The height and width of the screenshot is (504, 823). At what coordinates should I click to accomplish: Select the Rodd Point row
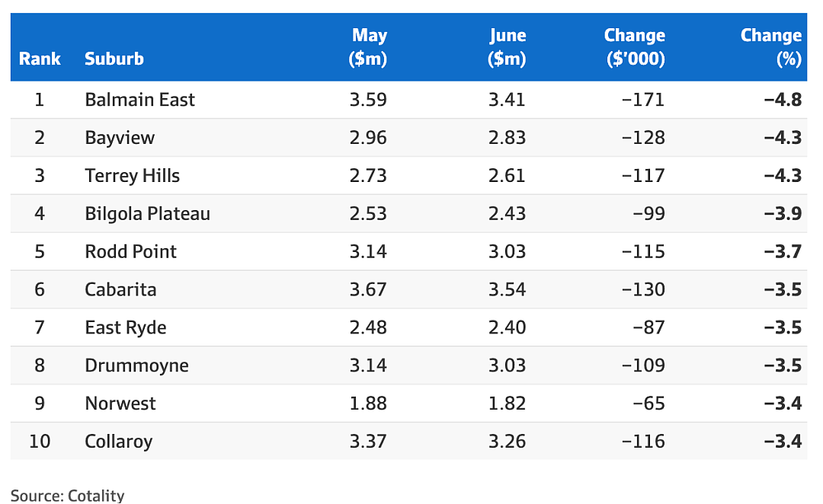point(409,251)
